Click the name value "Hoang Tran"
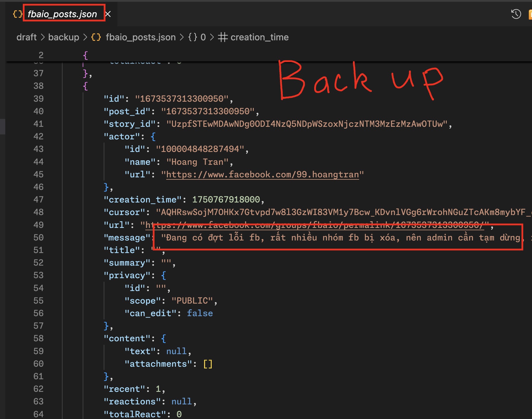The image size is (532, 419). point(197,162)
